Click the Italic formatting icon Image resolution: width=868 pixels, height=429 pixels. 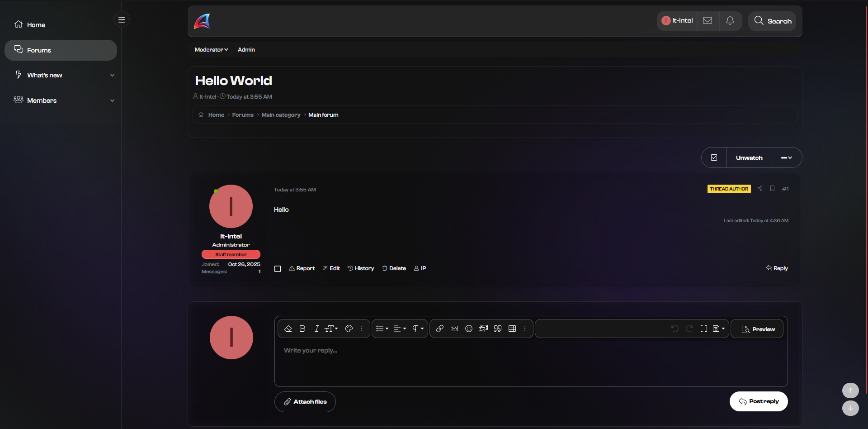coord(316,329)
